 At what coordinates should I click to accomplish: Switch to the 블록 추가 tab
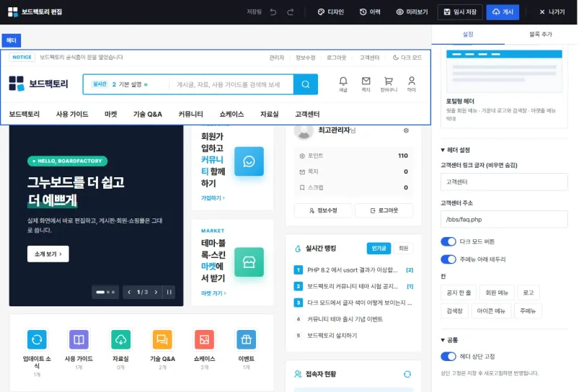click(541, 35)
